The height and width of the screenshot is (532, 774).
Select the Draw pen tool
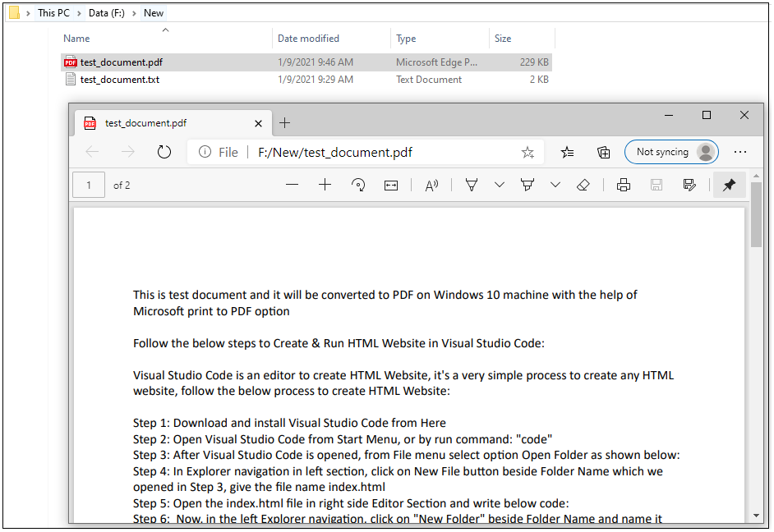coord(472,185)
